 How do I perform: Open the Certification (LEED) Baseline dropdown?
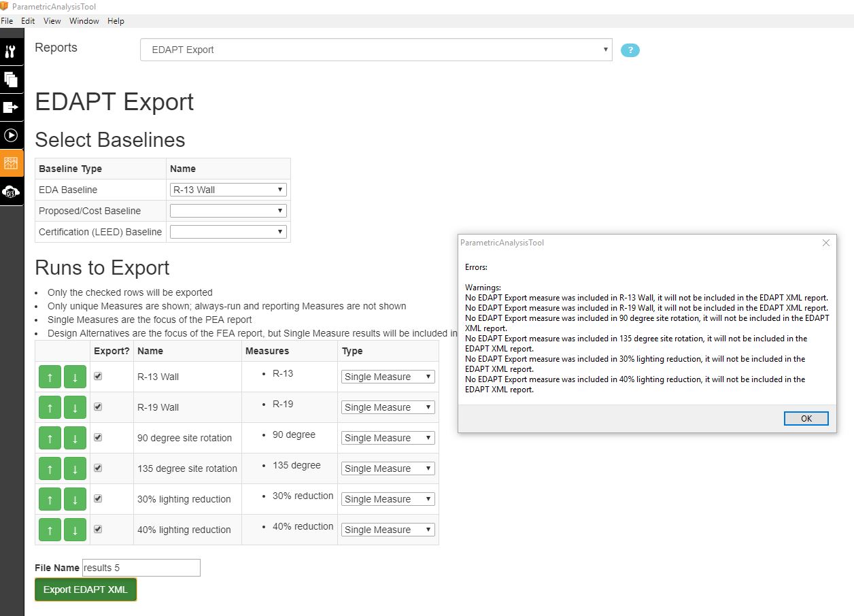pyautogui.click(x=228, y=232)
